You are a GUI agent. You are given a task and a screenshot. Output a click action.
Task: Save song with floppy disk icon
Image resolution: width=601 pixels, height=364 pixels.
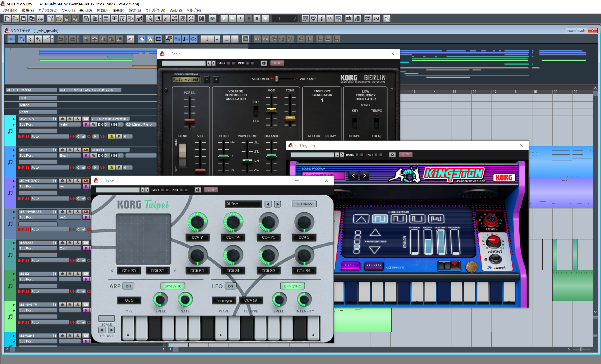(x=24, y=19)
